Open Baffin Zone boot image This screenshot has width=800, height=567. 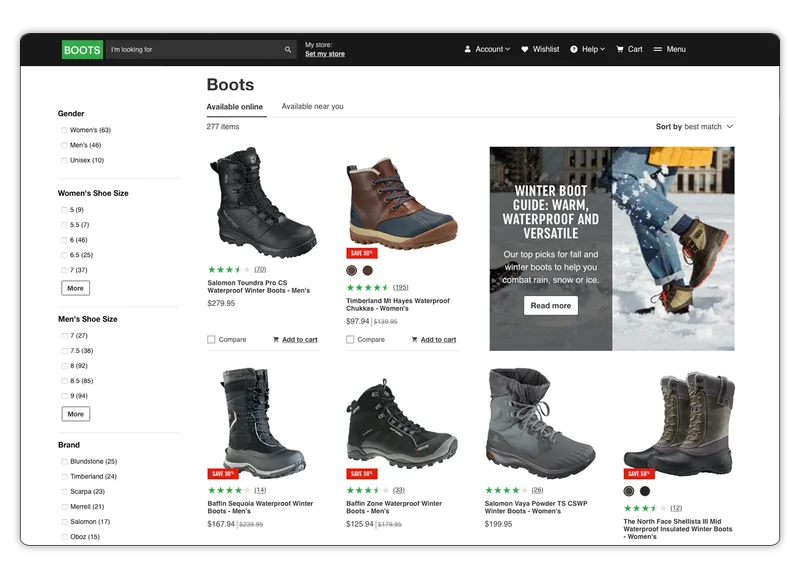(402, 423)
